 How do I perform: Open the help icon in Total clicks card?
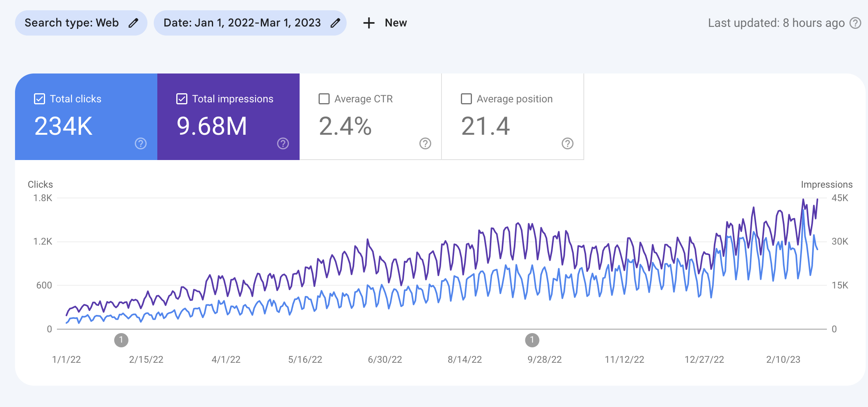click(x=141, y=143)
